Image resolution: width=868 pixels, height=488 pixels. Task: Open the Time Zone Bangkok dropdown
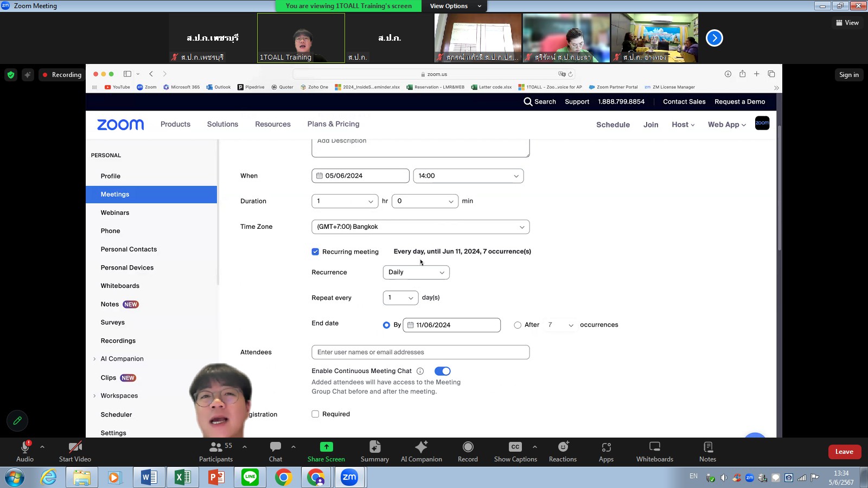420,227
